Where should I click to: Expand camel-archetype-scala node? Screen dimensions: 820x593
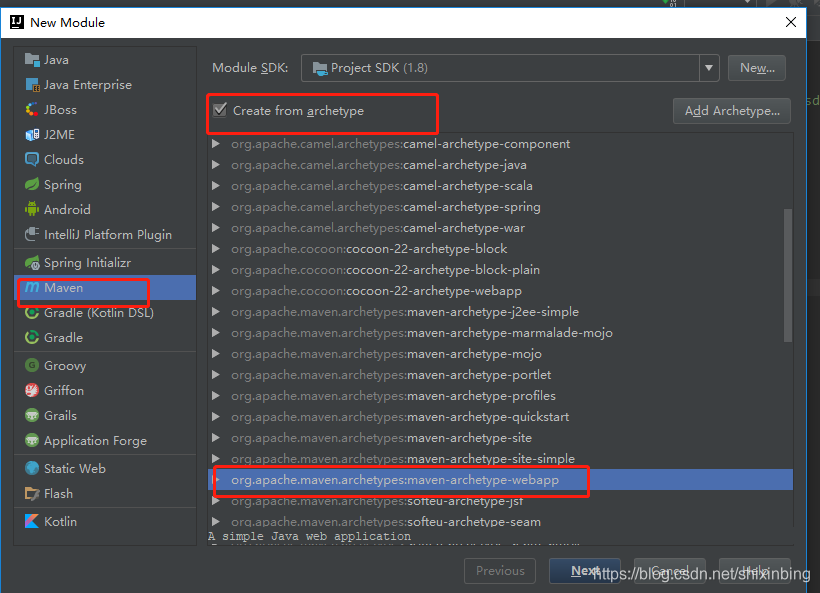tap(215, 186)
